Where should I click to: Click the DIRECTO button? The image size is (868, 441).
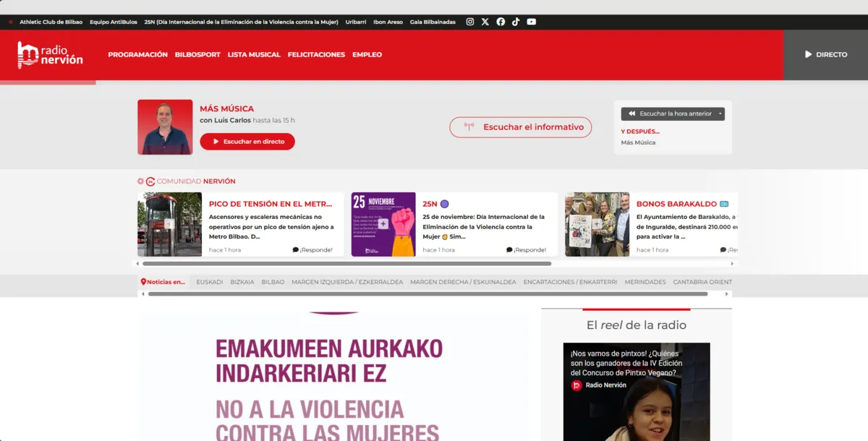pos(825,54)
